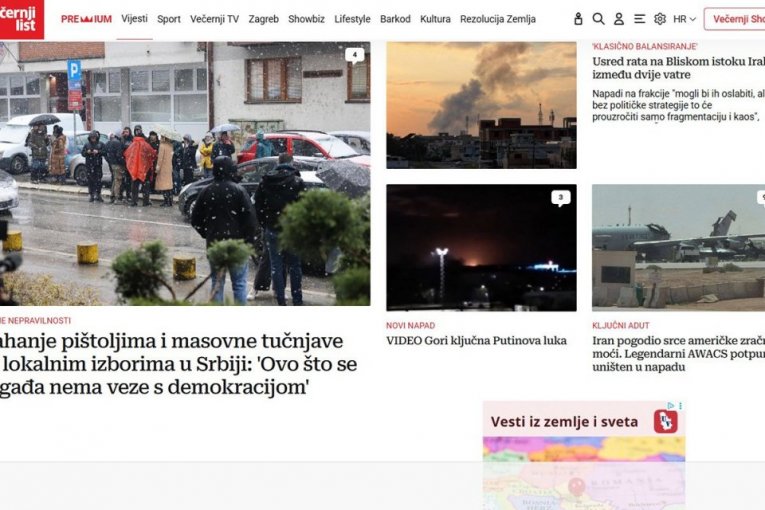Click the comment count bubble showing 4
Screen dimensions: 765x510
pos(355,56)
